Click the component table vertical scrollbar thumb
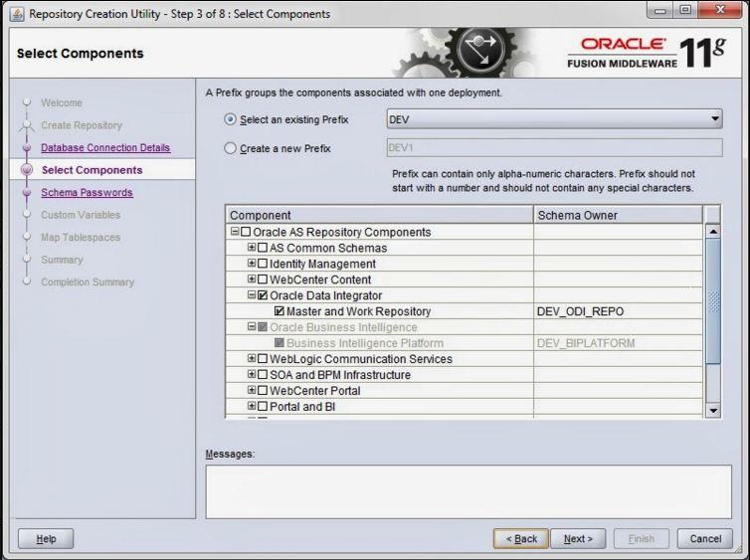750x560 pixels. tap(712, 301)
